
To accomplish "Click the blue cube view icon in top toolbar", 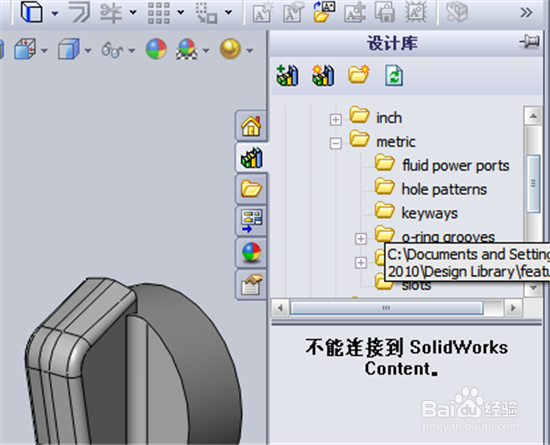I will tap(32, 12).
